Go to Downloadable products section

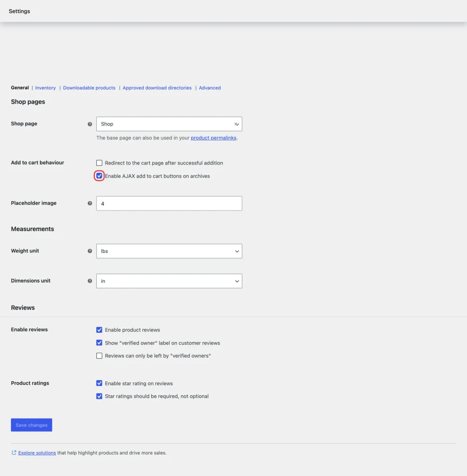click(89, 88)
